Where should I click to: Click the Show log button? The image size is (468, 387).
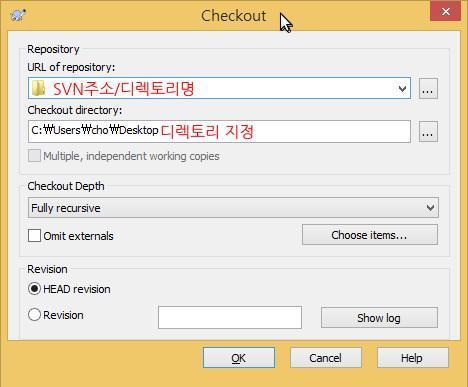click(379, 318)
